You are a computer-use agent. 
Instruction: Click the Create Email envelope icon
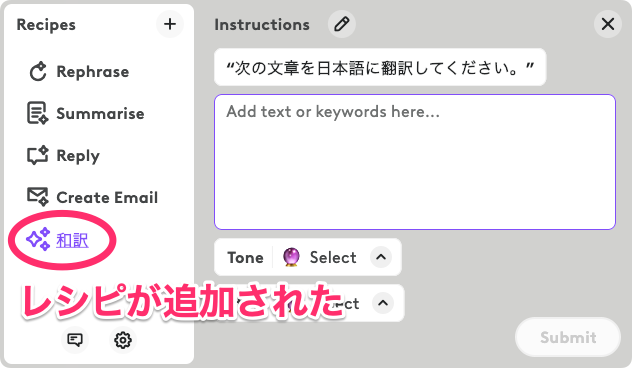pos(37,197)
